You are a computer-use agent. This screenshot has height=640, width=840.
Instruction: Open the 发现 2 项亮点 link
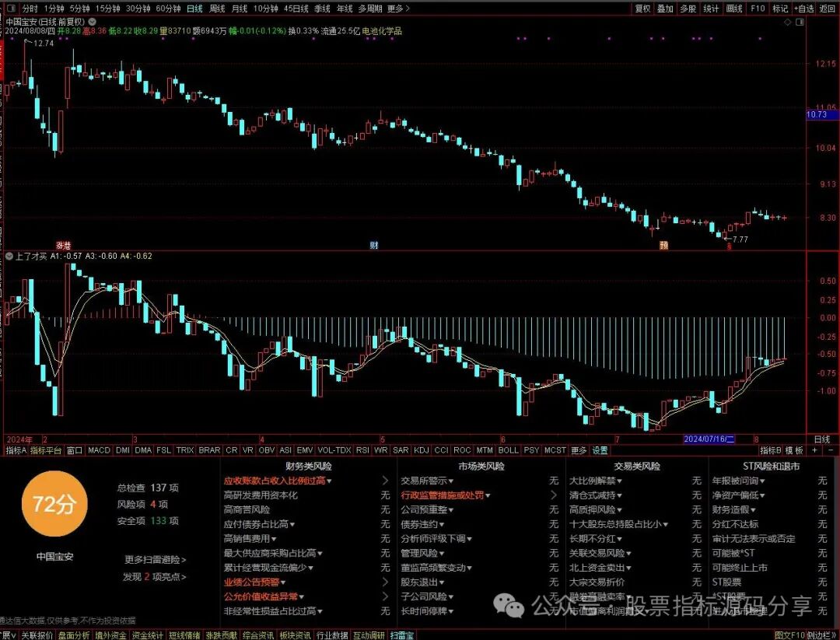pyautogui.click(x=154, y=577)
